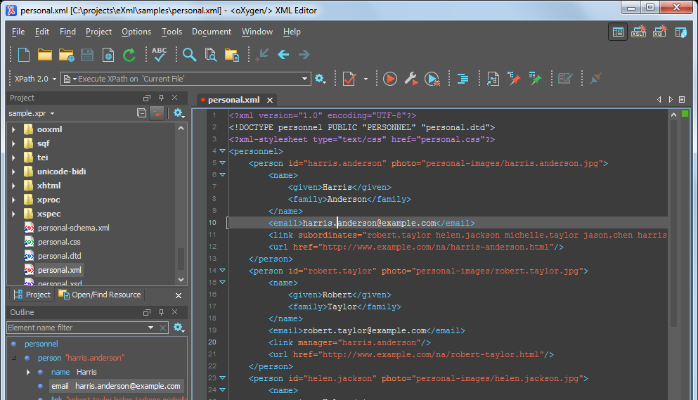Open Outline panel settings gear

coord(179,328)
